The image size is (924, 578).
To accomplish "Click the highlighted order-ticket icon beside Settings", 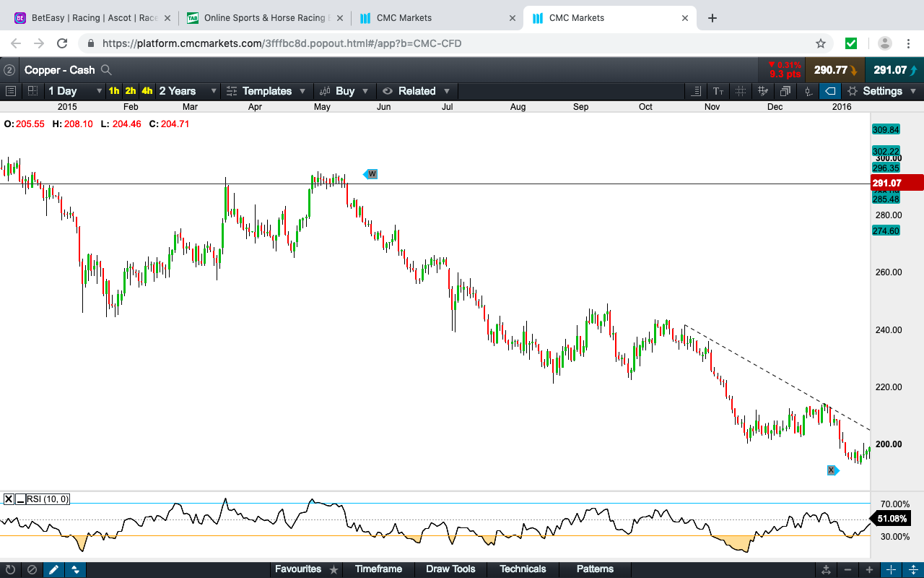I will pyautogui.click(x=829, y=91).
